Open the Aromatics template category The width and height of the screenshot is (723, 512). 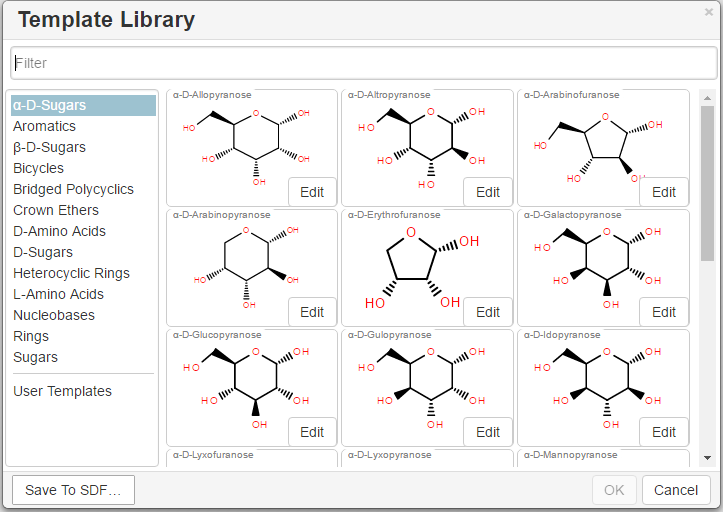click(x=44, y=126)
